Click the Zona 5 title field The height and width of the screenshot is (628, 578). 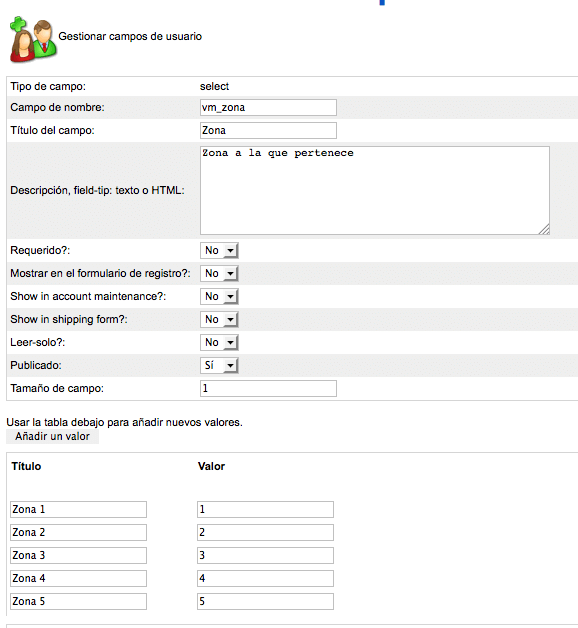[79, 602]
